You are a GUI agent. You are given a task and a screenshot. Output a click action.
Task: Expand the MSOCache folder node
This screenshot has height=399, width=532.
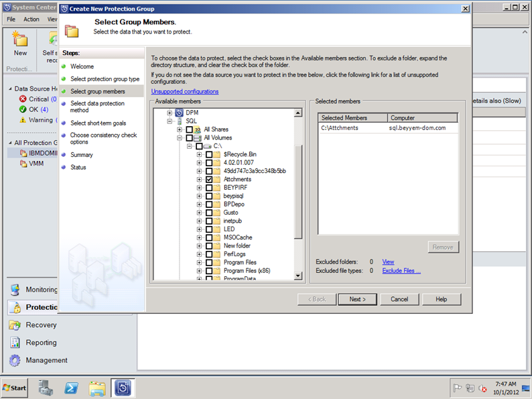(199, 237)
